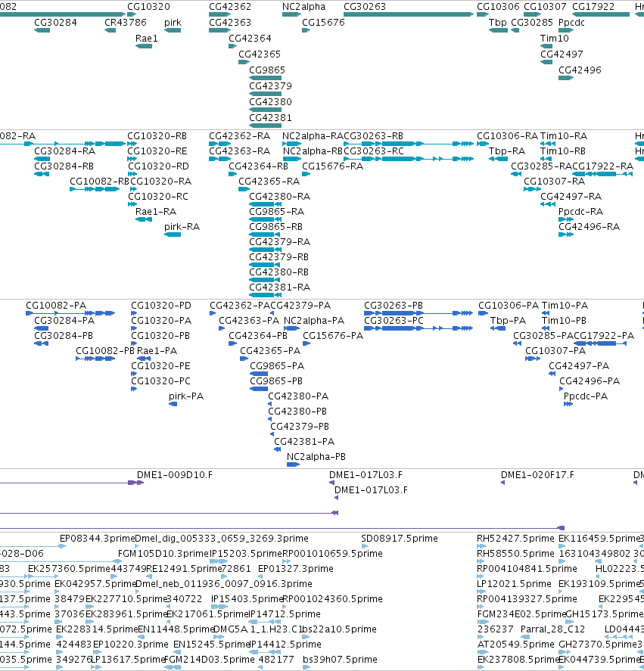Click the CG10306 gene label
The width and height of the screenshot is (644, 671).
click(499, 6)
